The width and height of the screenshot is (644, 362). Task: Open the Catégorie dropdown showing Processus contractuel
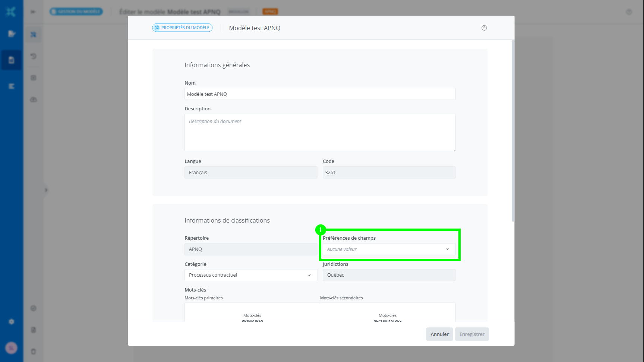click(x=250, y=275)
